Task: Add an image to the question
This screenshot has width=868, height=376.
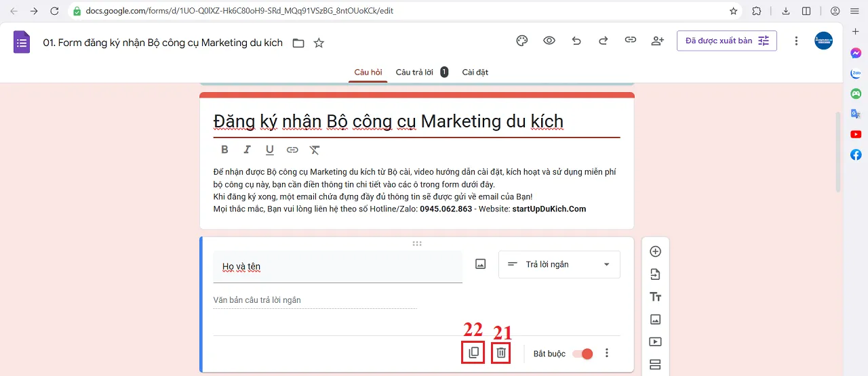Action: (x=481, y=264)
